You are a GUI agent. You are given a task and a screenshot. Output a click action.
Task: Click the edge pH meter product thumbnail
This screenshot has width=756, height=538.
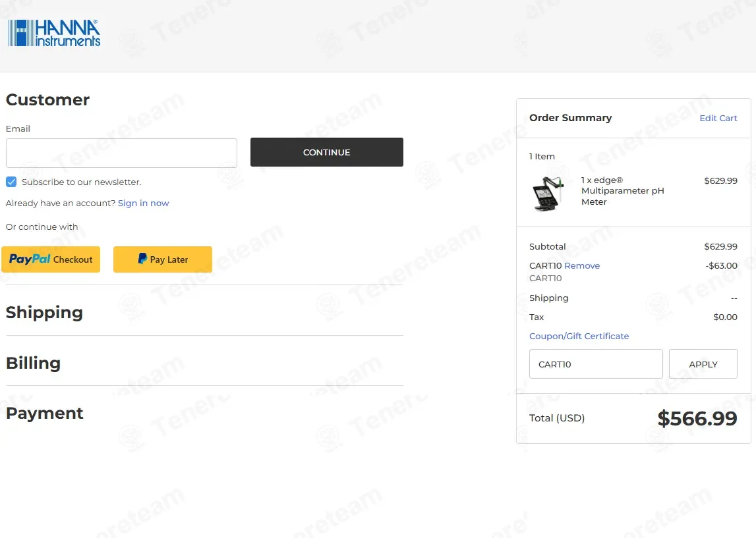[x=549, y=193]
